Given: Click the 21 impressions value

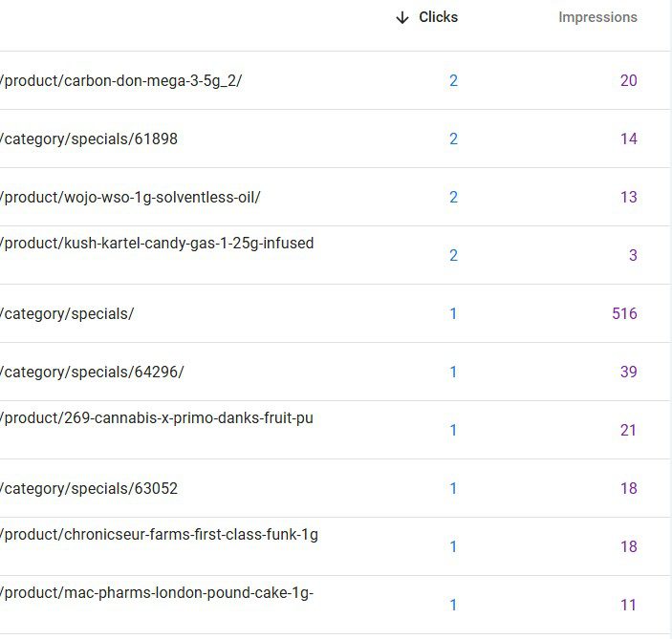Looking at the screenshot, I should 628,430.
